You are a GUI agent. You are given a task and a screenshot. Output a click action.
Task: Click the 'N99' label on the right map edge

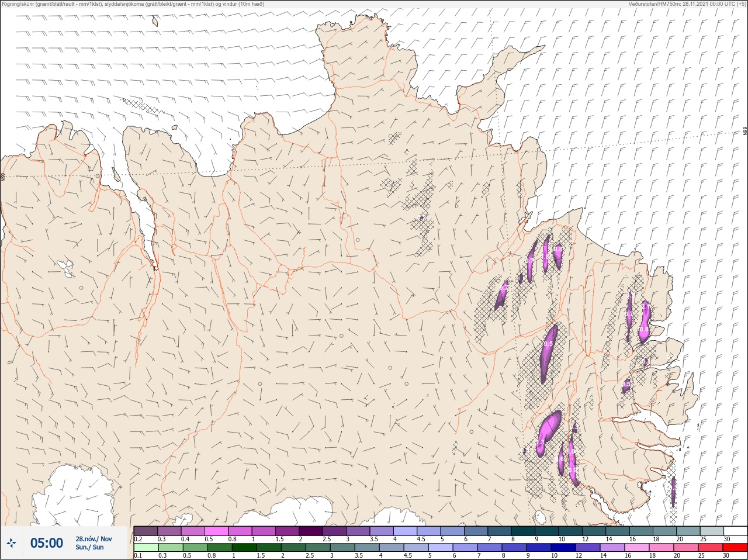745,132
